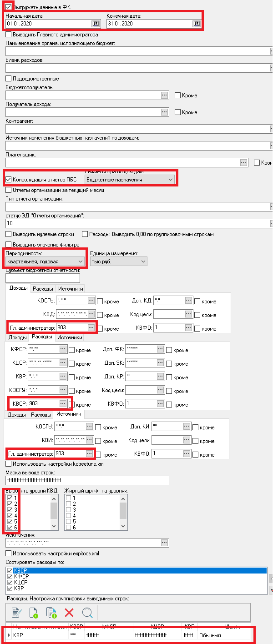273x644 pixels.
Task: Select Источники tab in the КВИ fields group
Action: click(69, 414)
